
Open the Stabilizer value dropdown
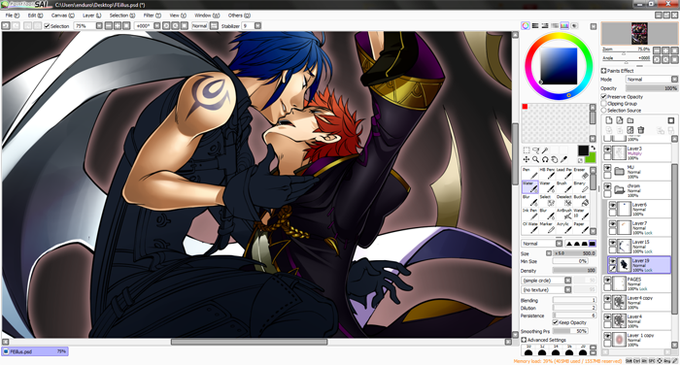coord(258,26)
